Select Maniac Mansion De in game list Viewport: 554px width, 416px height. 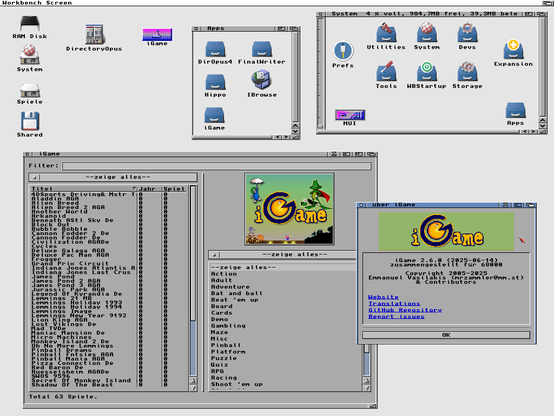coord(68,333)
